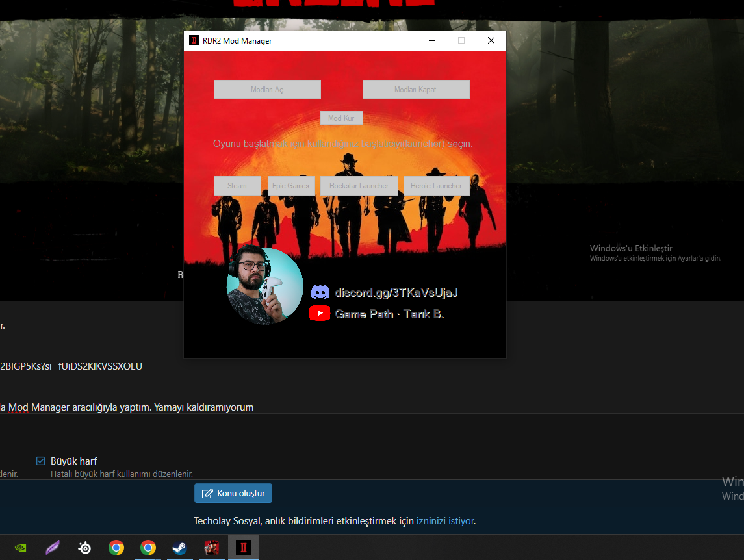Select the Heroic Launcher option
Image resolution: width=744 pixels, height=560 pixels.
(x=437, y=186)
